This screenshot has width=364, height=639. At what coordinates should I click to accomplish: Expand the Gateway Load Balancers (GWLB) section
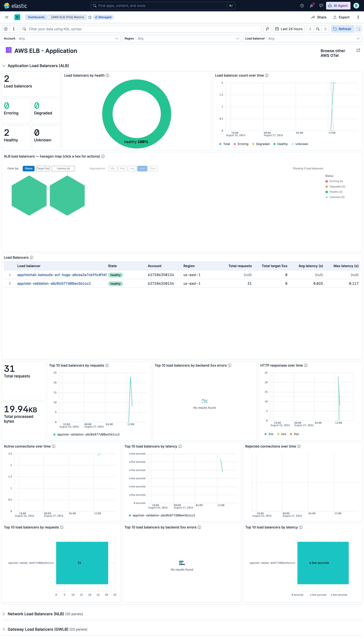pos(4,629)
